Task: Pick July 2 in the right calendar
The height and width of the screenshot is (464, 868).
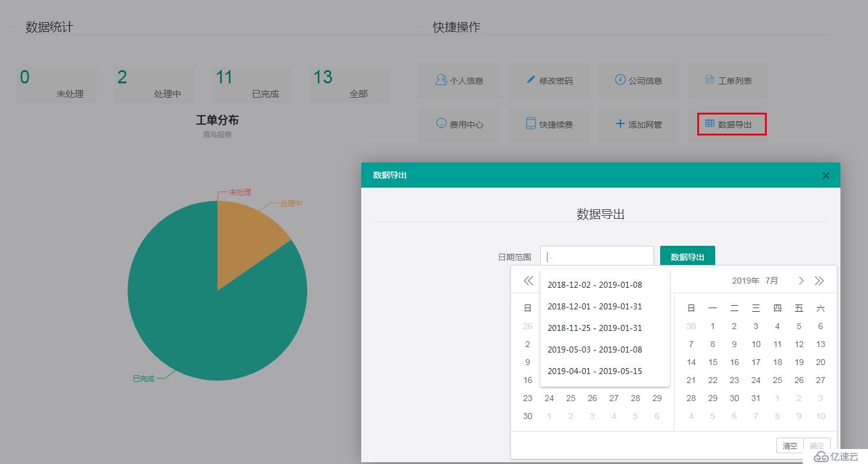Action: 734,326
